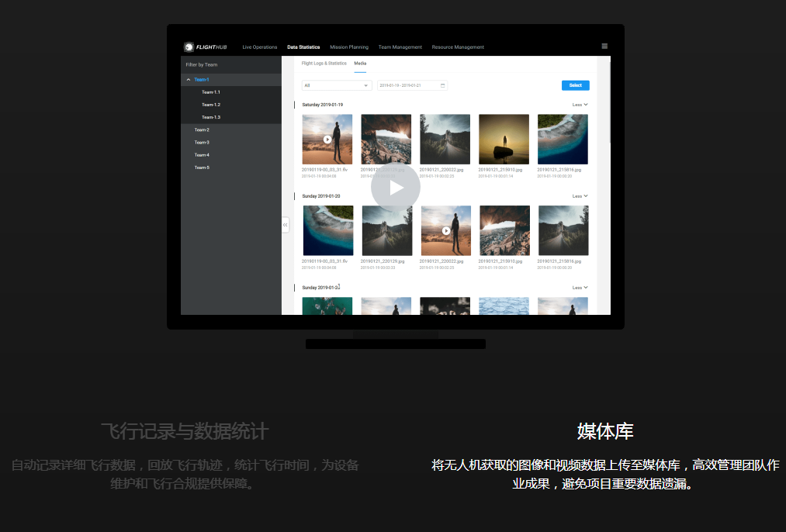Image resolution: width=786 pixels, height=532 pixels.
Task: Open the All media type dropdown
Action: point(336,85)
